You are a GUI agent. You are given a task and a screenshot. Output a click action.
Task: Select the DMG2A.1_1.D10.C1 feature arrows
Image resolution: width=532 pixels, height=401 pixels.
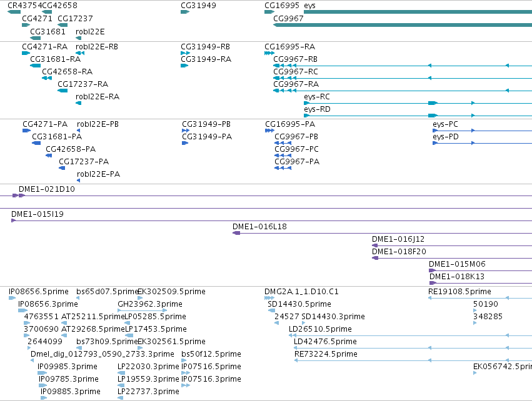pos(269,298)
